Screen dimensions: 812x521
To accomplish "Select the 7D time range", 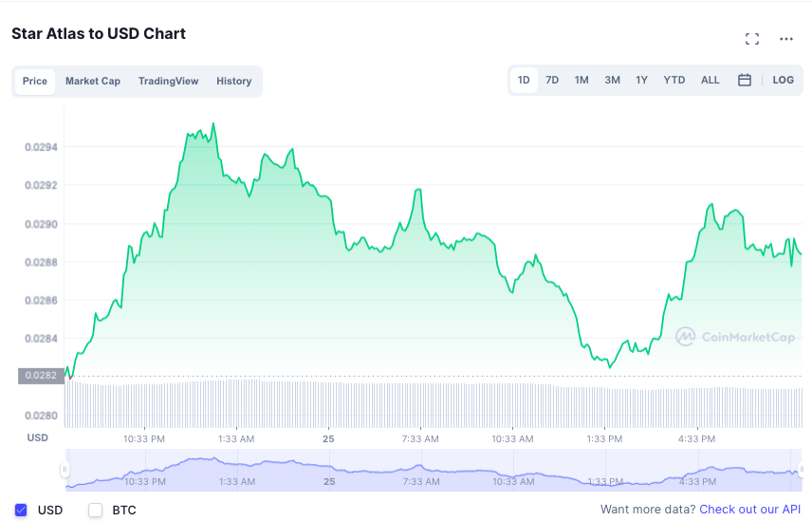I will [x=552, y=81].
